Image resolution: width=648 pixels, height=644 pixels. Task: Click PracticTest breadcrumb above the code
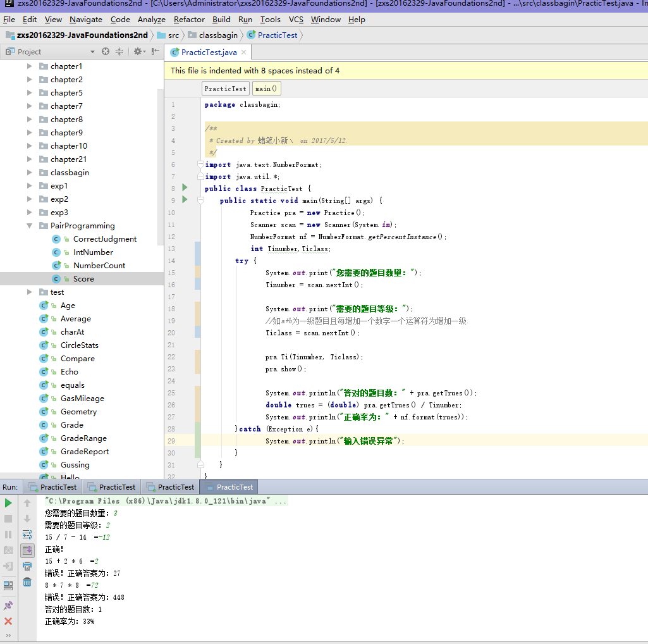(225, 89)
